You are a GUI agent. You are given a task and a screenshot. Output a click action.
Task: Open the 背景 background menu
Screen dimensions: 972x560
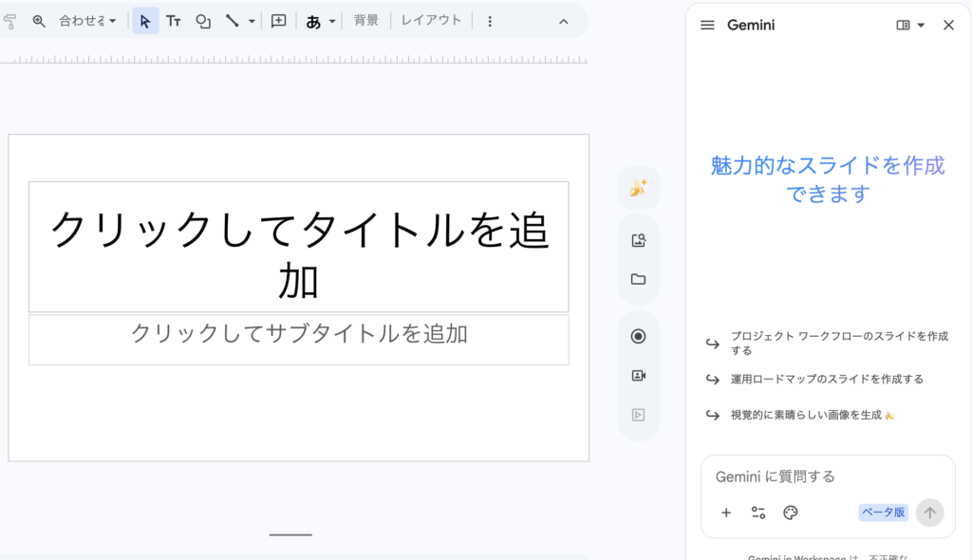click(x=366, y=21)
